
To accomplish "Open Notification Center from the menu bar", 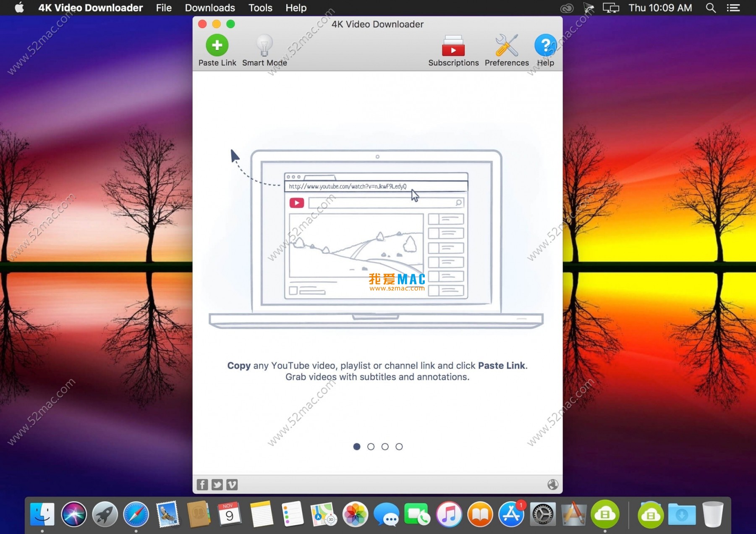I will (733, 8).
